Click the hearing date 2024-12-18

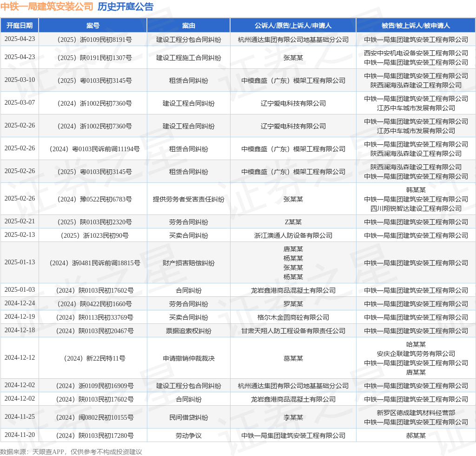point(20,330)
